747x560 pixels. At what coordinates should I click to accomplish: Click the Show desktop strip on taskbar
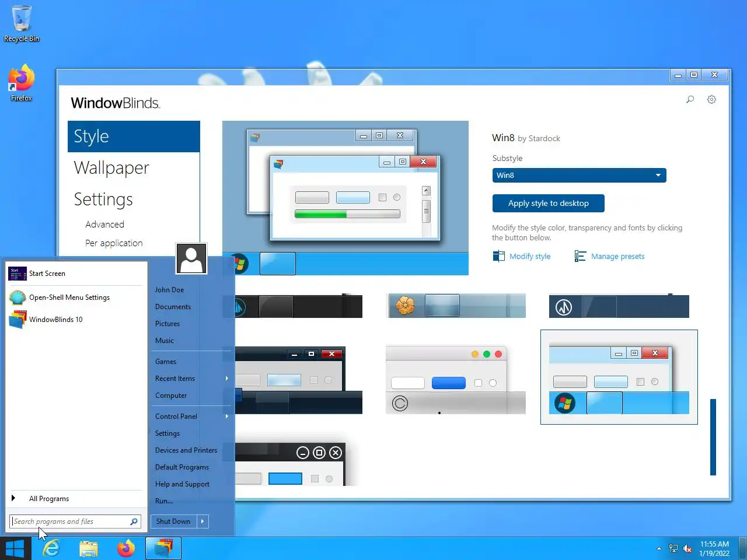[742, 549]
